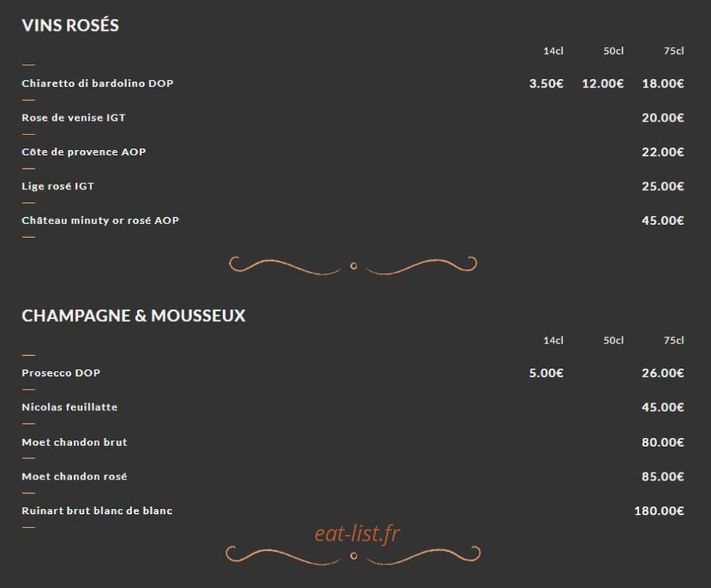
Task: Click the 75cl column header under Champagne
Action: (x=674, y=341)
